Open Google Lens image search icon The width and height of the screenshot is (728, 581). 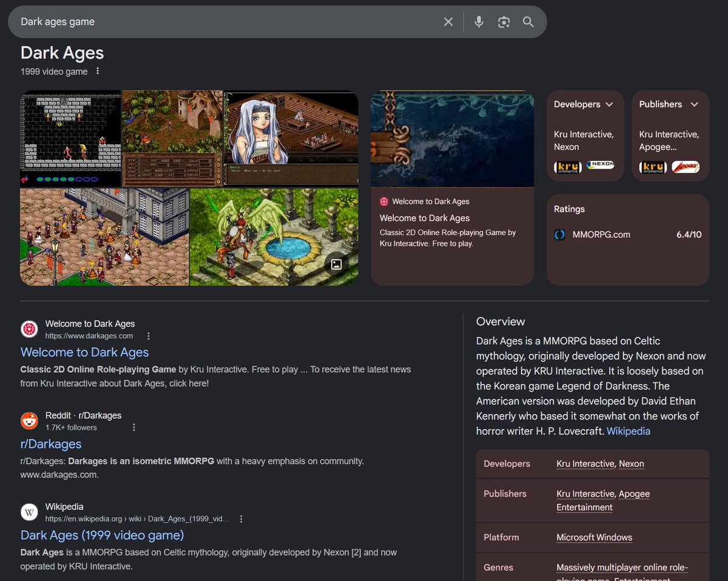coord(504,22)
